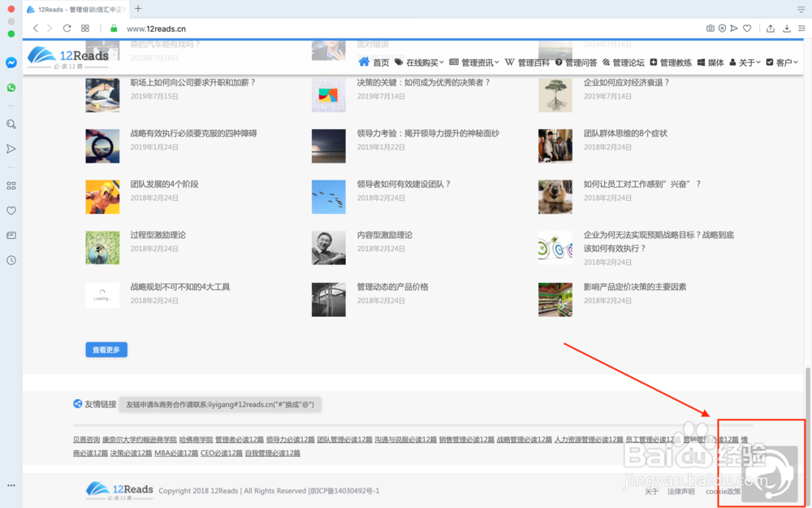Reload the current page
The image size is (812, 508).
67,28
